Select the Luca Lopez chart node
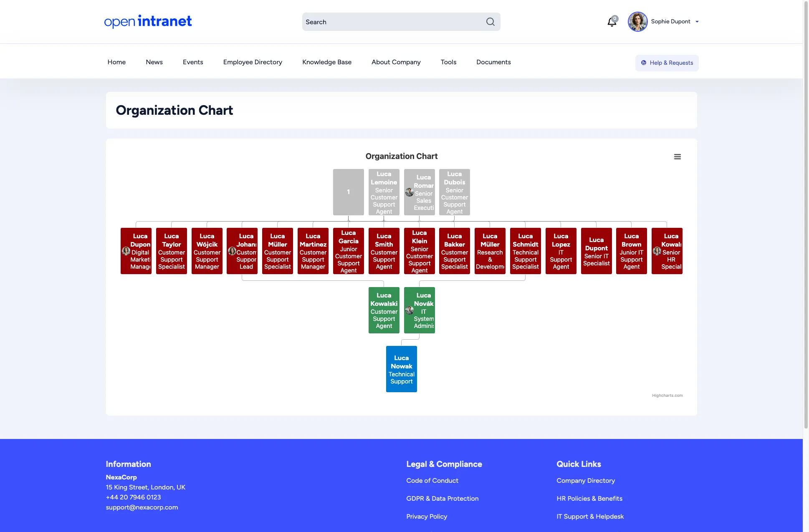 click(x=561, y=251)
